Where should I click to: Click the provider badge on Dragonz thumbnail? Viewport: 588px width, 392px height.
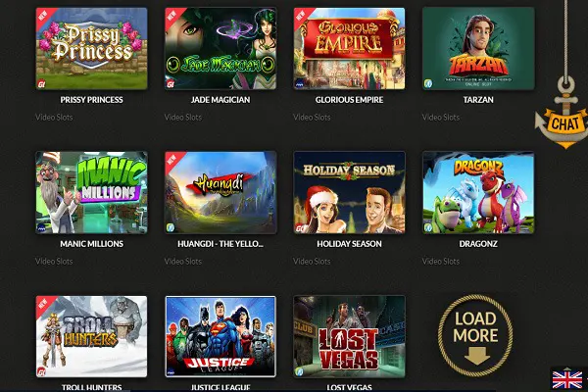pos(428,227)
